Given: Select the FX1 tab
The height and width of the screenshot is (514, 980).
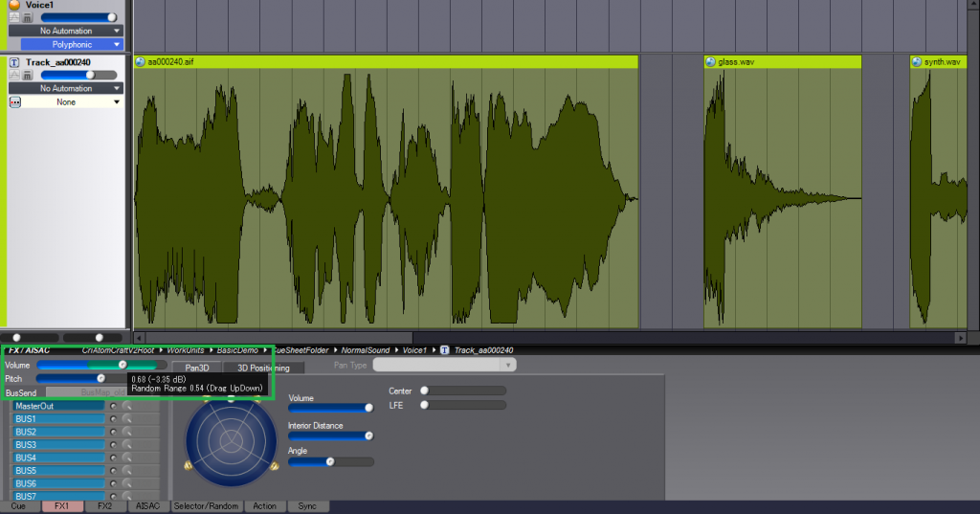Looking at the screenshot, I should tap(62, 506).
